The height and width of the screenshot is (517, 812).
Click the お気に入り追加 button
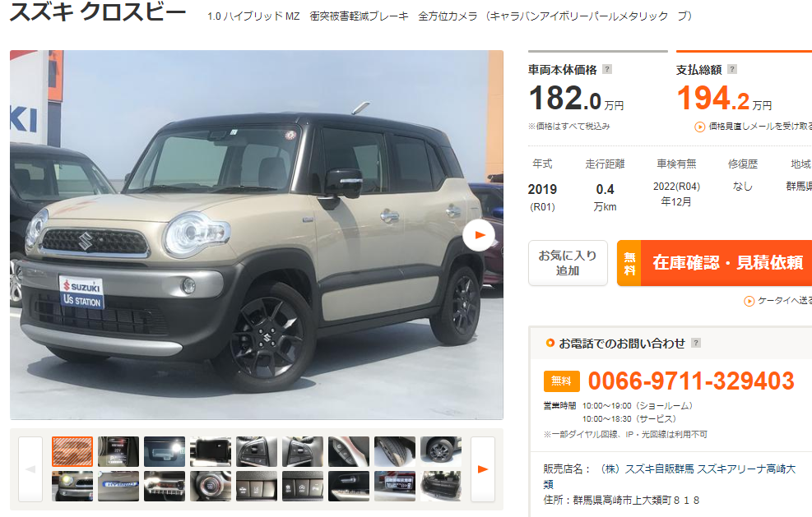pos(568,263)
